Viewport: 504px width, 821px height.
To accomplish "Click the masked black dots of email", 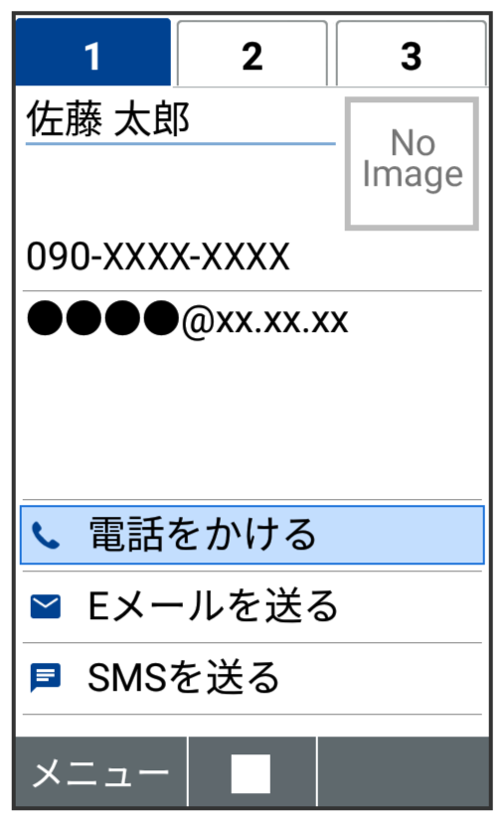I will pos(102,318).
